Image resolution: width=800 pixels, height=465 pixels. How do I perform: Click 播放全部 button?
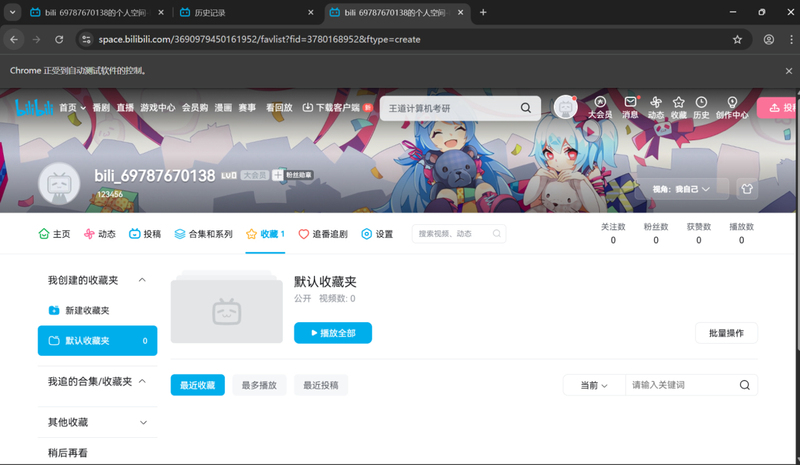(333, 333)
